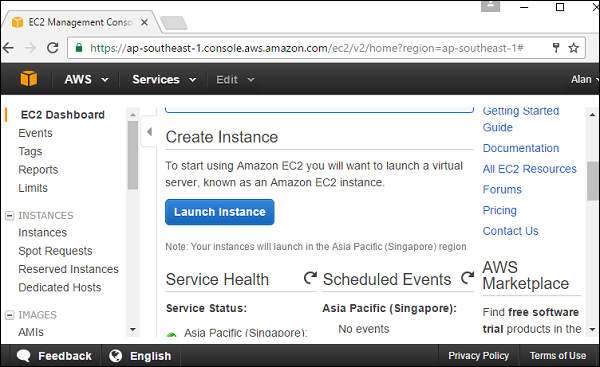
Task: Refresh the Service Health section
Action: pos(310,278)
